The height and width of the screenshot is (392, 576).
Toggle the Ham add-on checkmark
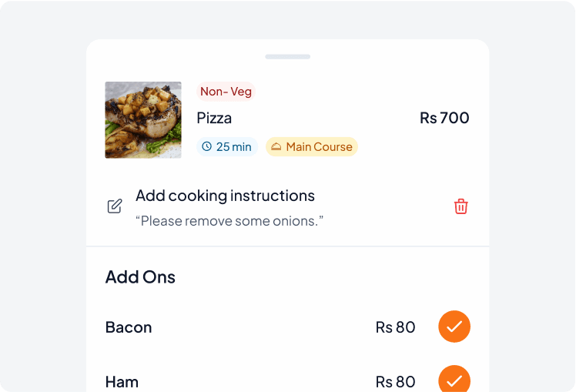click(454, 380)
